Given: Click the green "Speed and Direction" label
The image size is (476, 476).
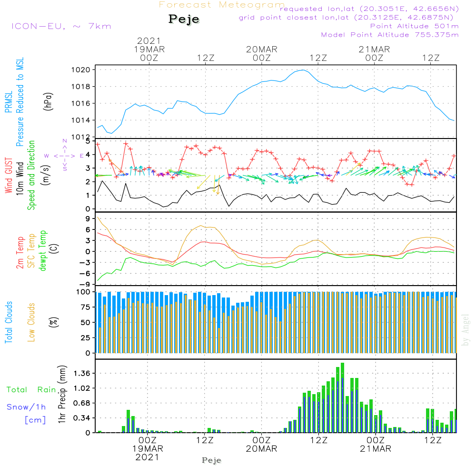Looking at the screenshot, I should (31, 175).
